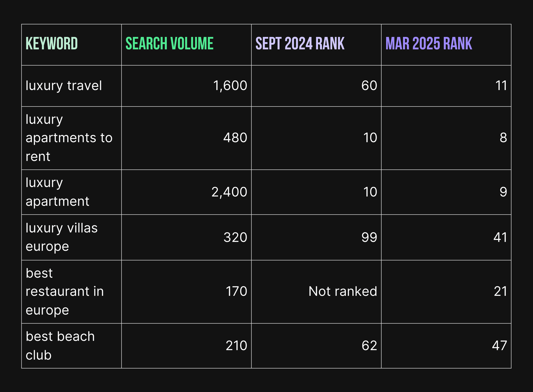Screen dimensions: 533x392
Task: Click the Mar 2025 rank value 41
Action: click(x=500, y=238)
